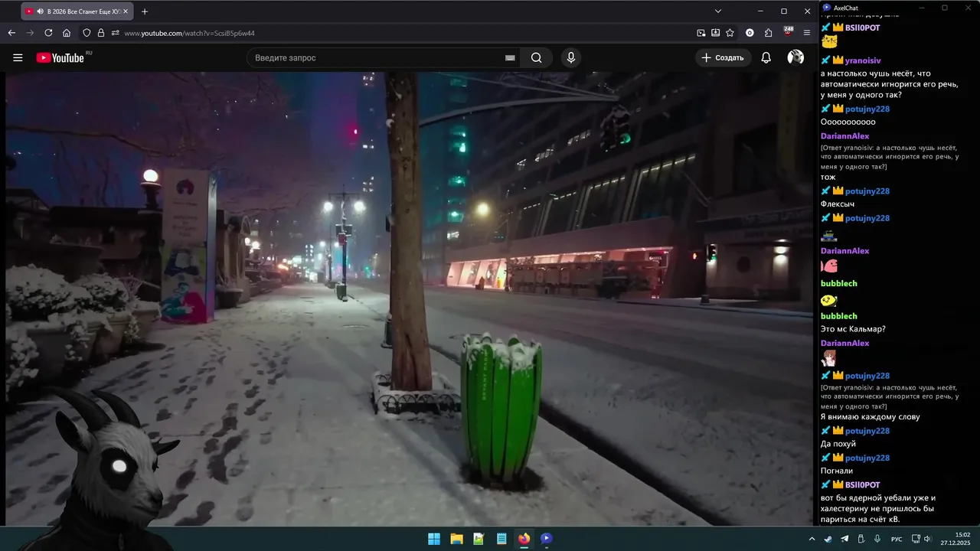Viewport: 980px width, 551px height.
Task: Click the 'Ооооооооооо' chat message
Action: point(848,122)
